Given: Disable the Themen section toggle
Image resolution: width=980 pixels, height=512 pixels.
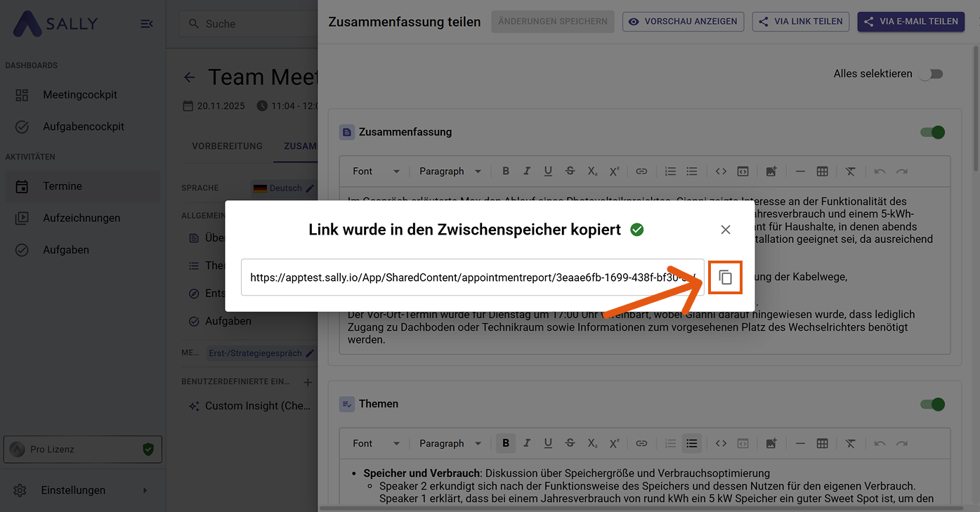Looking at the screenshot, I should pyautogui.click(x=932, y=404).
